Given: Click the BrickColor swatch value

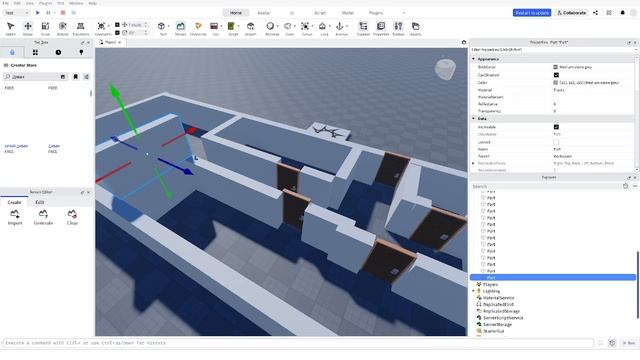Looking at the screenshot, I should click(556, 67).
